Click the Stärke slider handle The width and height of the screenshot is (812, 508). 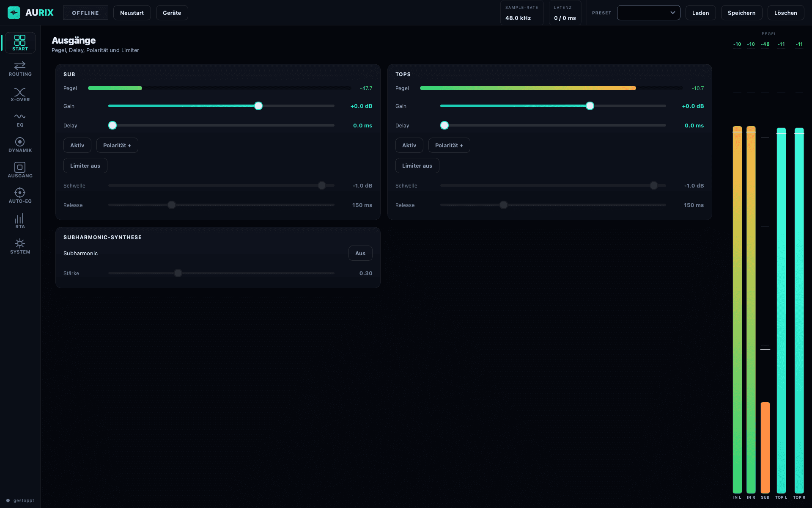pyautogui.click(x=178, y=273)
